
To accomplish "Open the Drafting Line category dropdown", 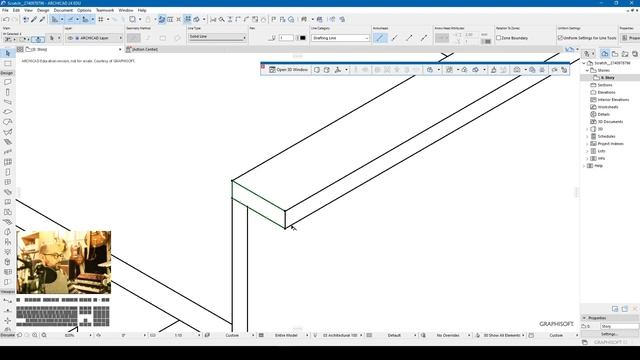I will pyautogui.click(x=340, y=38).
